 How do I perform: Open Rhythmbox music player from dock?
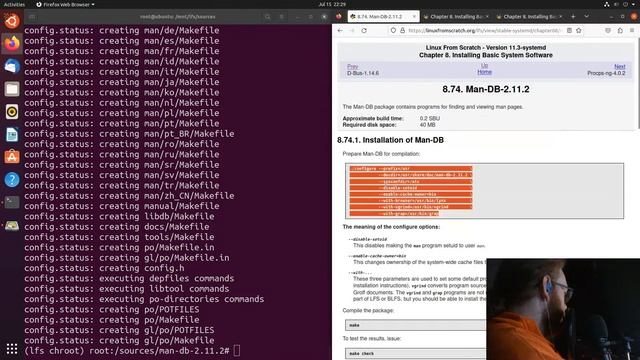pyautogui.click(x=12, y=111)
